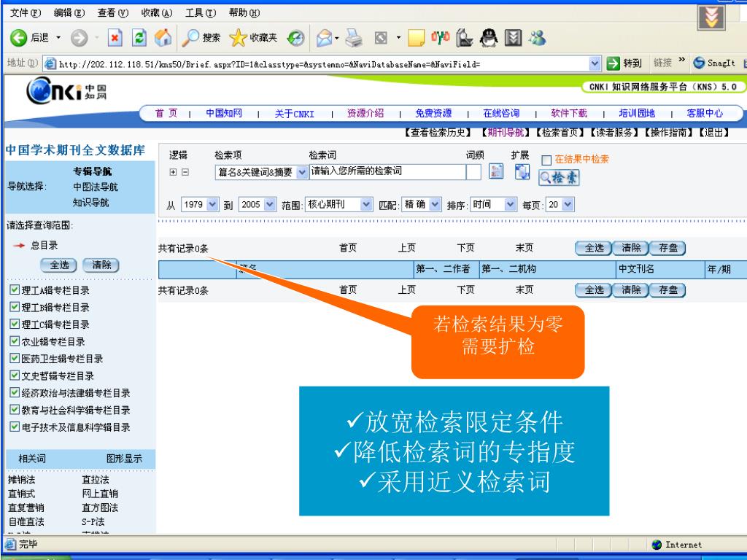The image size is (747, 560).
Task: Open the History clock icon
Action: [296, 38]
